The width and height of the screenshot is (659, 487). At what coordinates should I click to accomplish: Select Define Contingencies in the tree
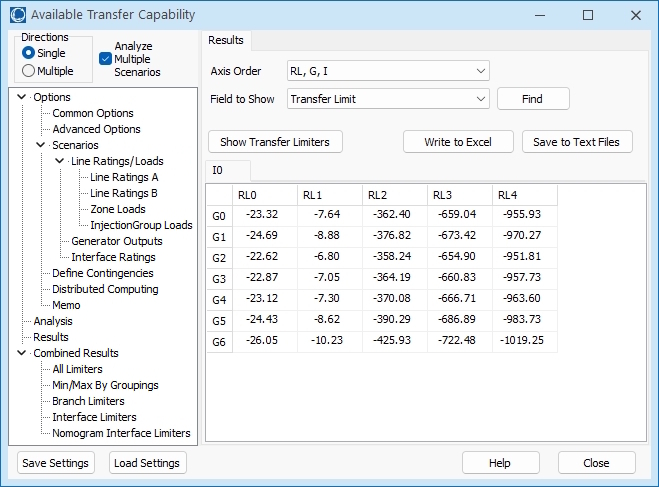click(103, 273)
